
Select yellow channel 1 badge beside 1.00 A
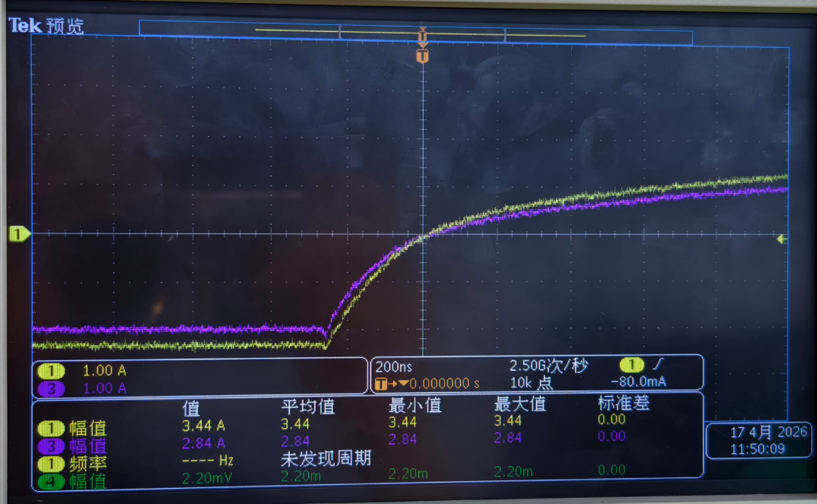pos(51,371)
